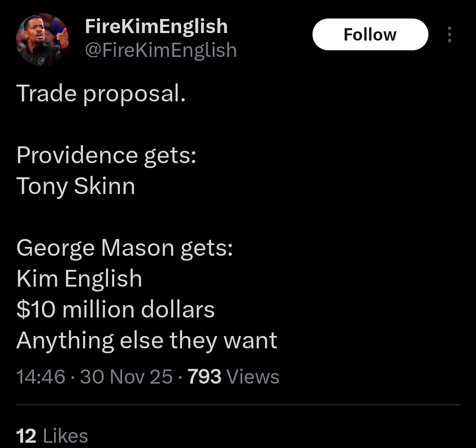Click the Follow button
The width and height of the screenshot is (476, 448).
370,34
